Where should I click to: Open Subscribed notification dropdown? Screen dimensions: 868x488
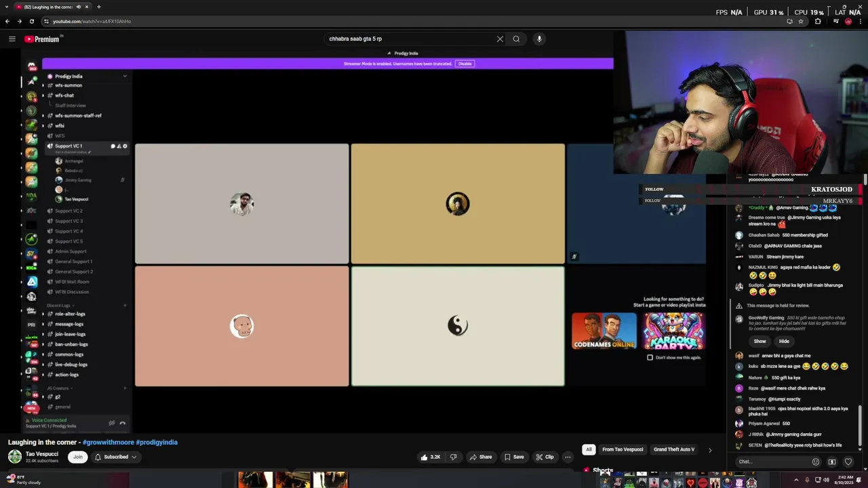pyautogui.click(x=115, y=457)
